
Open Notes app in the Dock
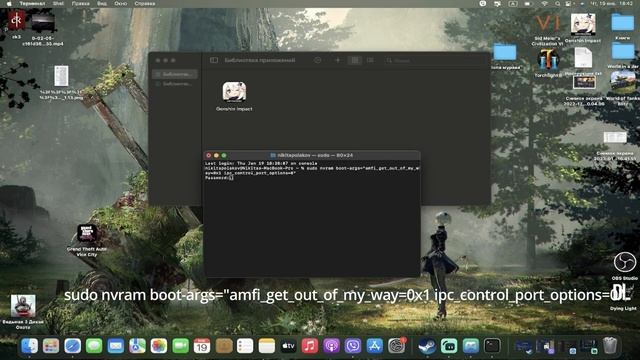[x=267, y=346]
